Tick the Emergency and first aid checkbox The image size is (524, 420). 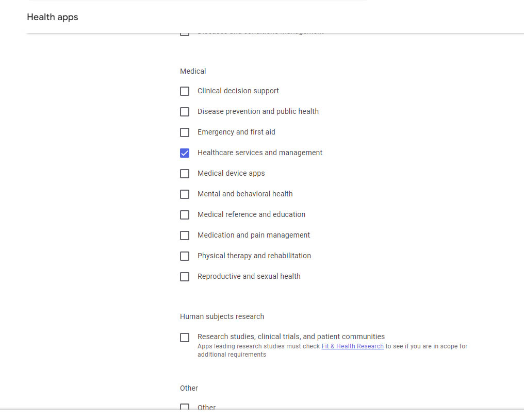[x=185, y=132]
